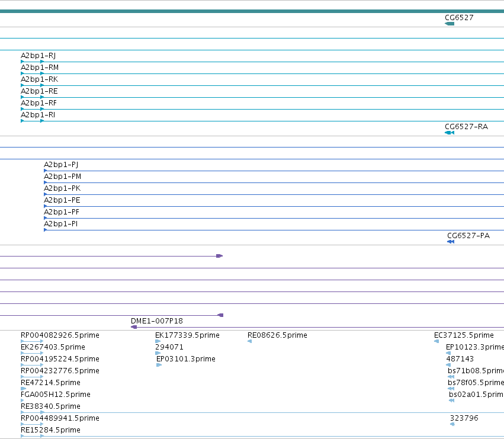Screen dimensions: 504x439
Task: Select EST RP004082926.5prime
Action: 60,335
